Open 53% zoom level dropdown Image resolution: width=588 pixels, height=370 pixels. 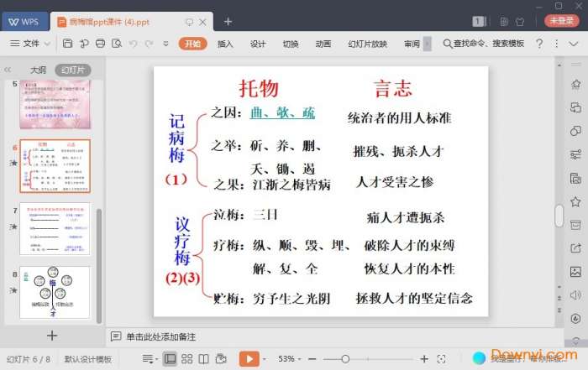(289, 359)
